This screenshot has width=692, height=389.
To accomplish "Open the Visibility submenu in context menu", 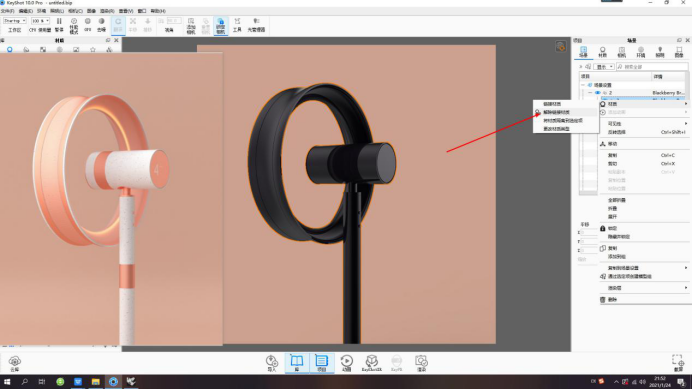I will [644, 124].
